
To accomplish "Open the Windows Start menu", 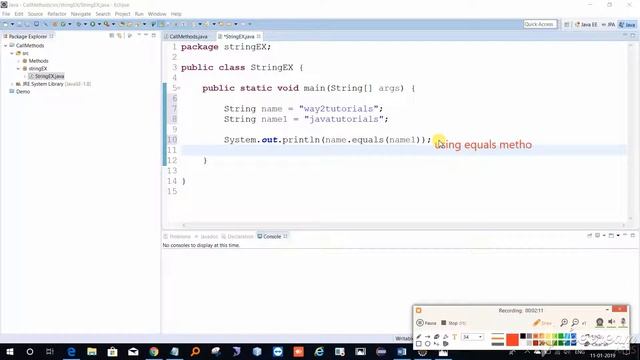I will click(x=9, y=351).
